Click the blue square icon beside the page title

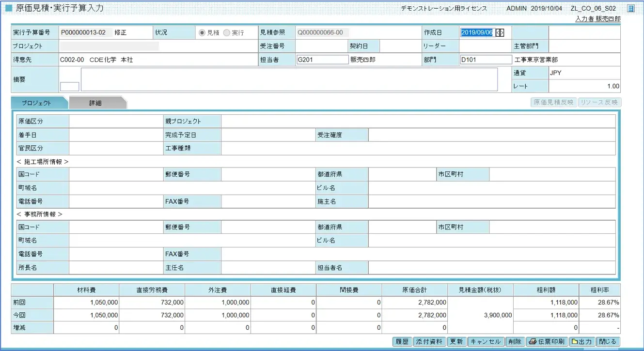click(x=8, y=8)
